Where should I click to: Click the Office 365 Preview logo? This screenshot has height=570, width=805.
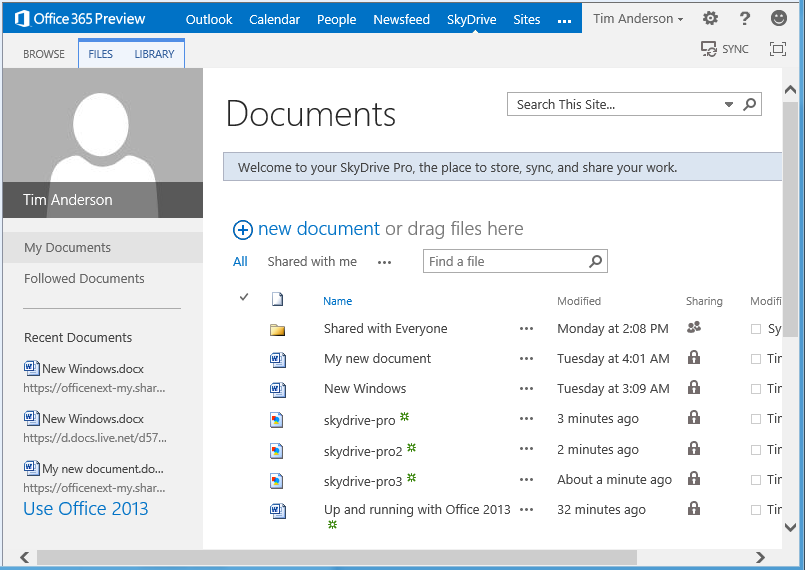[x=80, y=18]
